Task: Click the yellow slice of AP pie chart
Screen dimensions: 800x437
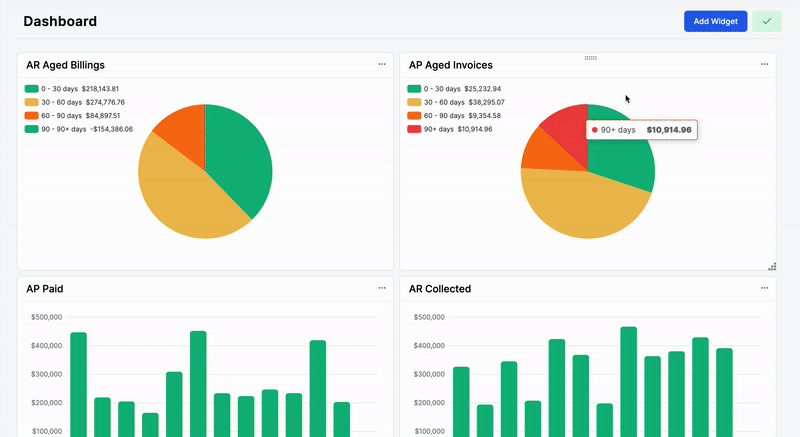Action: click(582, 207)
